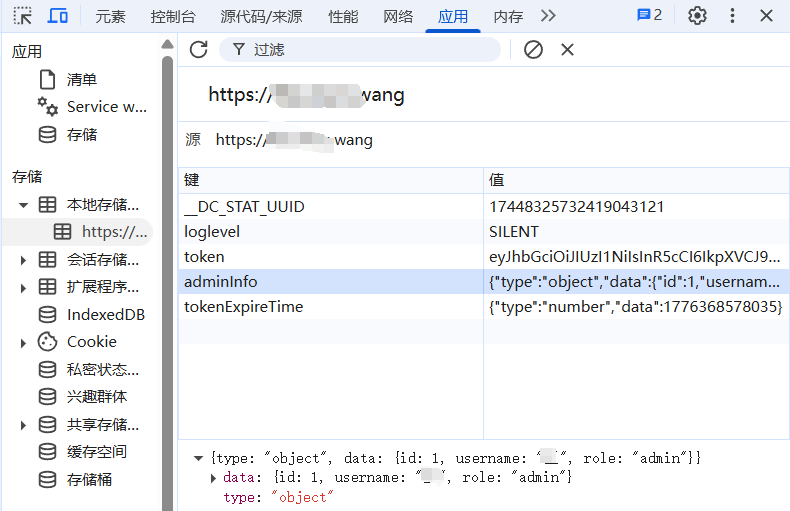Image resolution: width=790 pixels, height=511 pixels.
Task: Open the 内存 tab
Action: [x=508, y=17]
